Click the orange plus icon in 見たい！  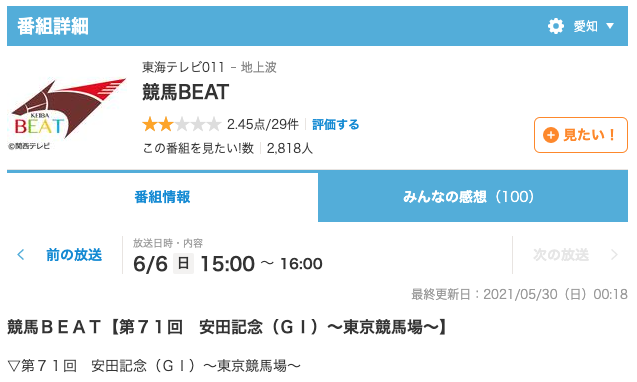pos(550,135)
